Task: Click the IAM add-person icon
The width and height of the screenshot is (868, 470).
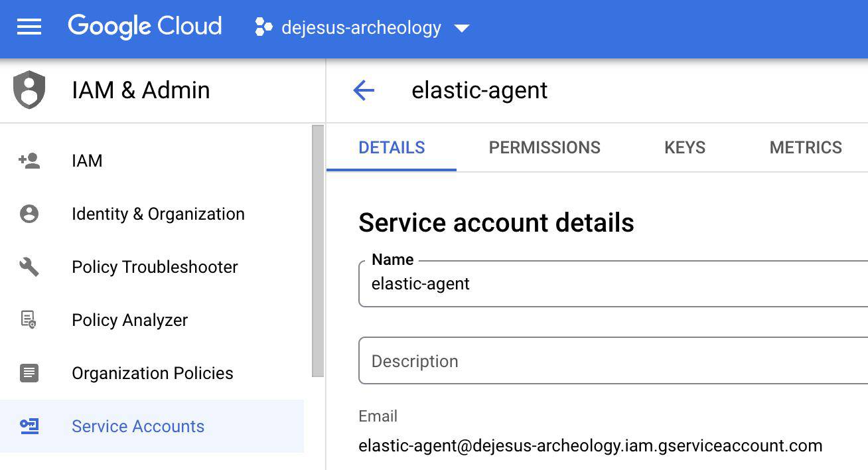Action: pos(29,161)
